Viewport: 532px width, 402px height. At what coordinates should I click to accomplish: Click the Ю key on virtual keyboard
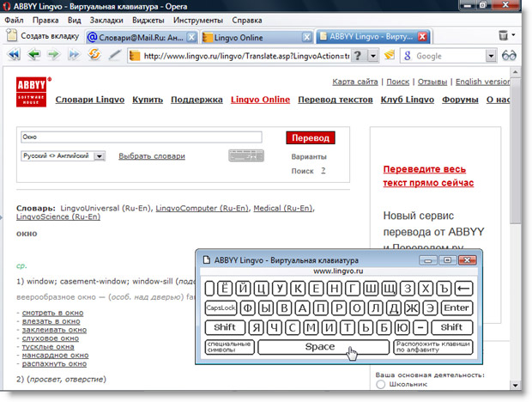coord(402,327)
